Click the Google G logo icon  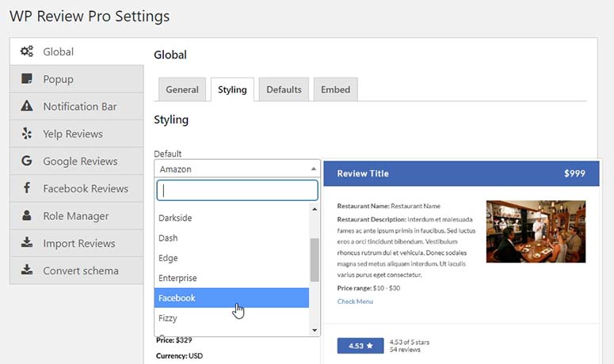[x=27, y=161]
